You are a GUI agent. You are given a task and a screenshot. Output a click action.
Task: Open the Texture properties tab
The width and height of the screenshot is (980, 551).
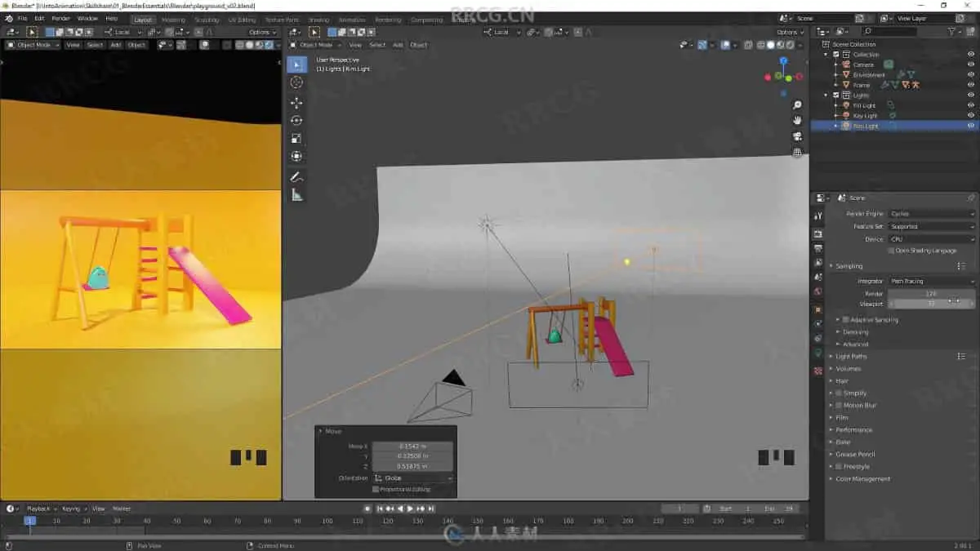coord(818,371)
